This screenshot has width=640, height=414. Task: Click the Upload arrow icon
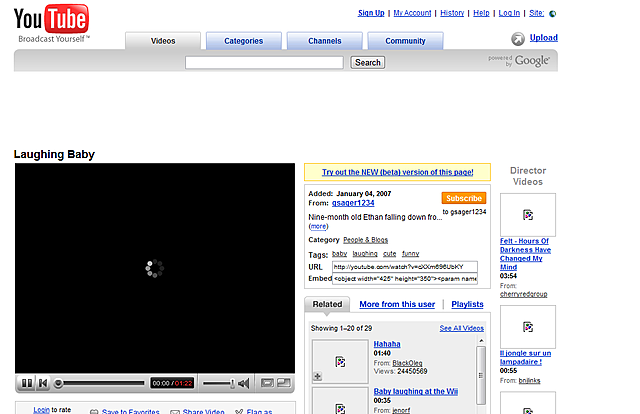[x=518, y=39]
